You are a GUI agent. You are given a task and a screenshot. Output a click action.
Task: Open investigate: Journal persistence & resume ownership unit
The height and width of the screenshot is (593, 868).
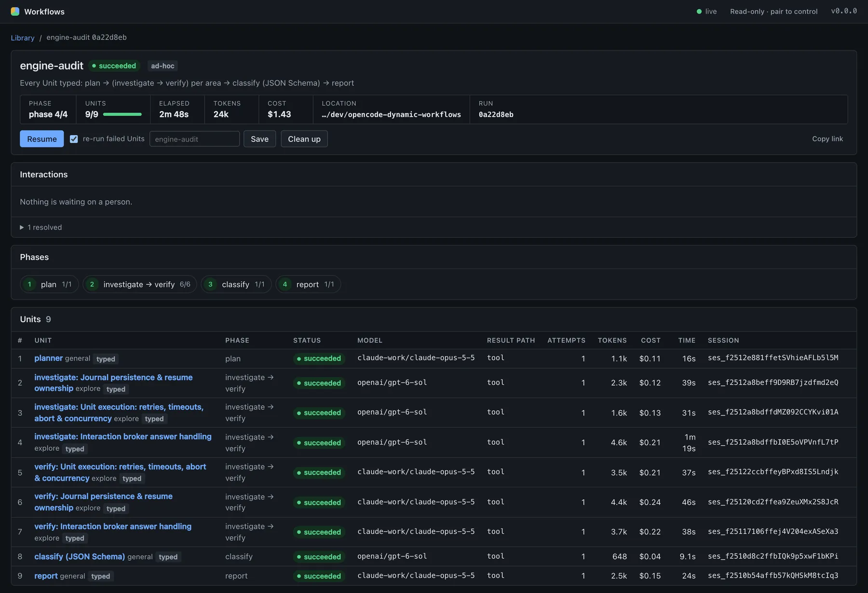point(113,383)
